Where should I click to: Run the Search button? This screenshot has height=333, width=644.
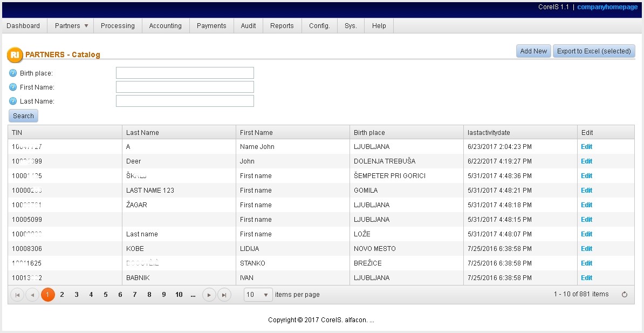[x=23, y=116]
